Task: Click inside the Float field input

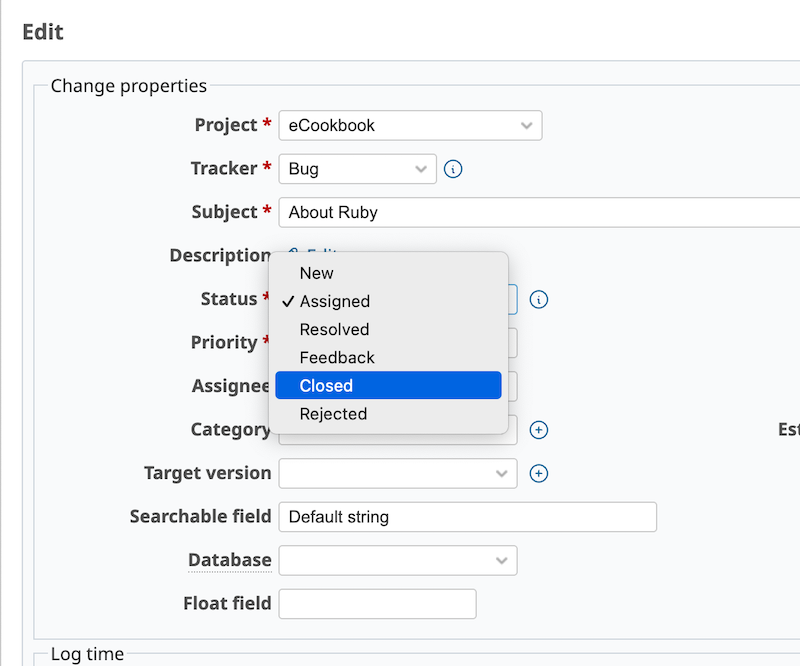Action: 377,603
